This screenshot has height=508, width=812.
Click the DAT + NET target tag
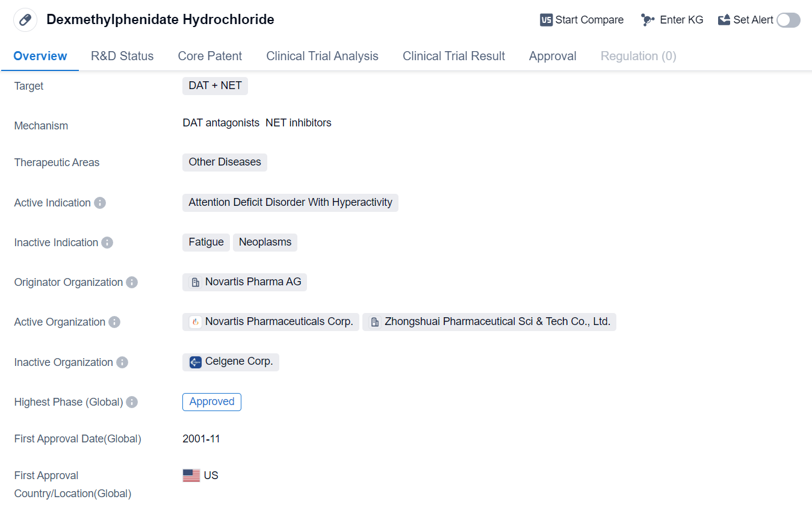215,85
